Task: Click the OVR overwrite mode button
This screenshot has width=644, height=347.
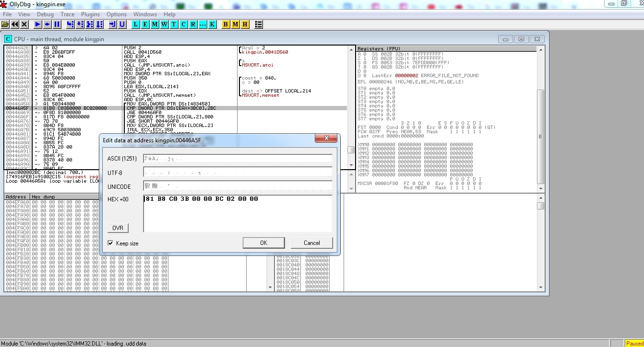Action: (118, 228)
